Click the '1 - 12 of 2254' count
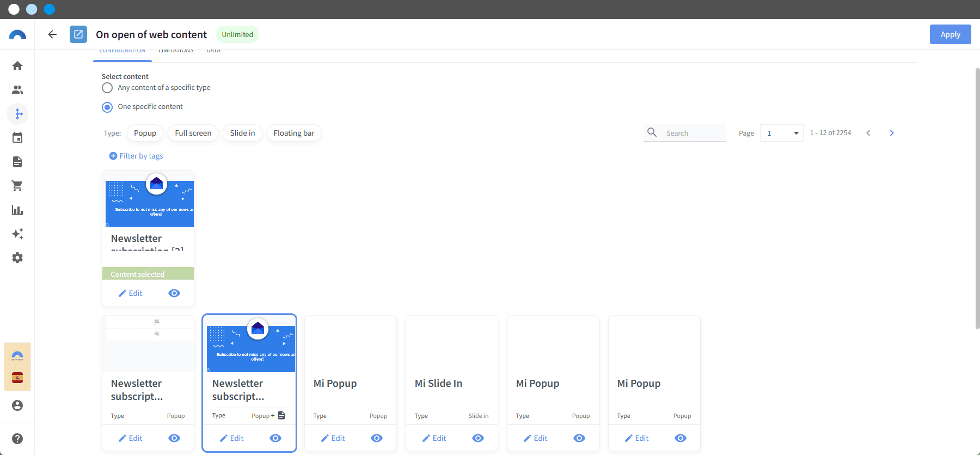 pyautogui.click(x=830, y=133)
